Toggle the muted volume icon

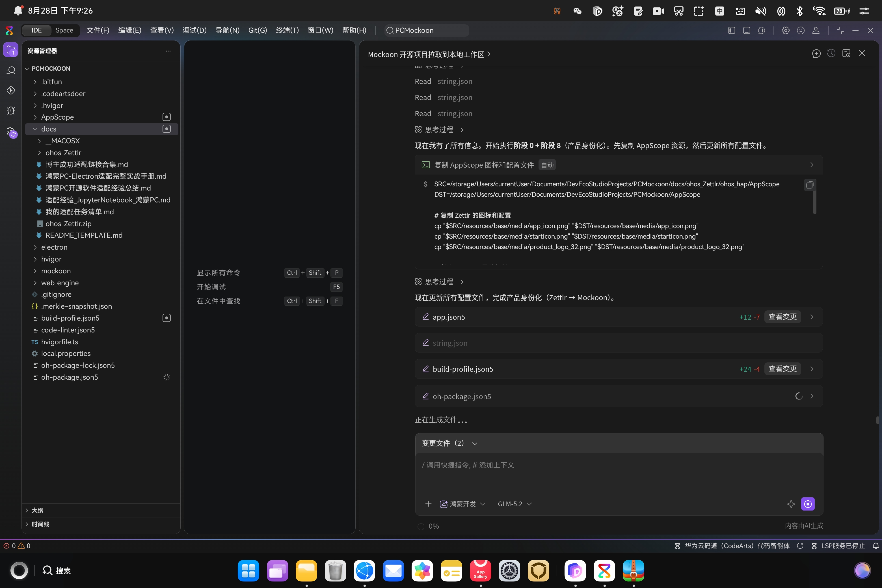click(x=760, y=11)
